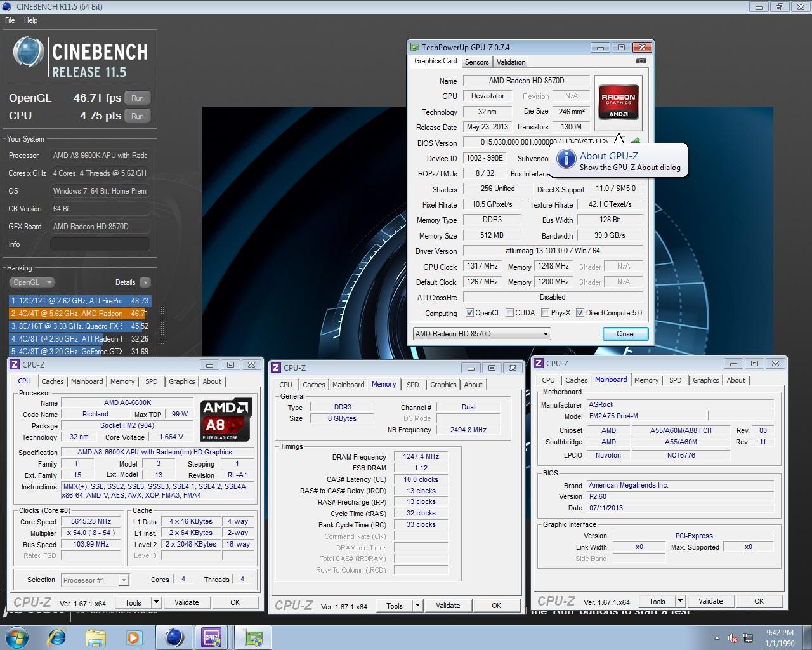Click the BIOS Version field in GPU-Z
This screenshot has height=650, width=812.
coord(544,143)
